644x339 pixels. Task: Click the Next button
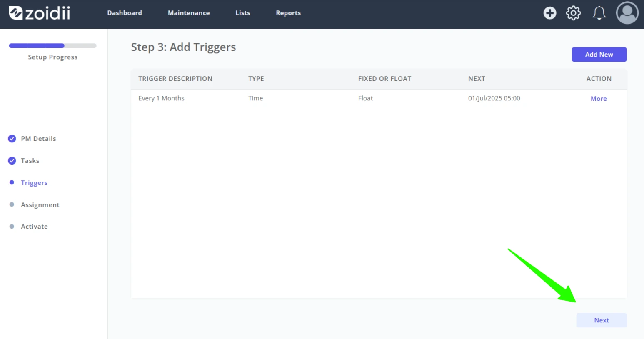pos(602,320)
